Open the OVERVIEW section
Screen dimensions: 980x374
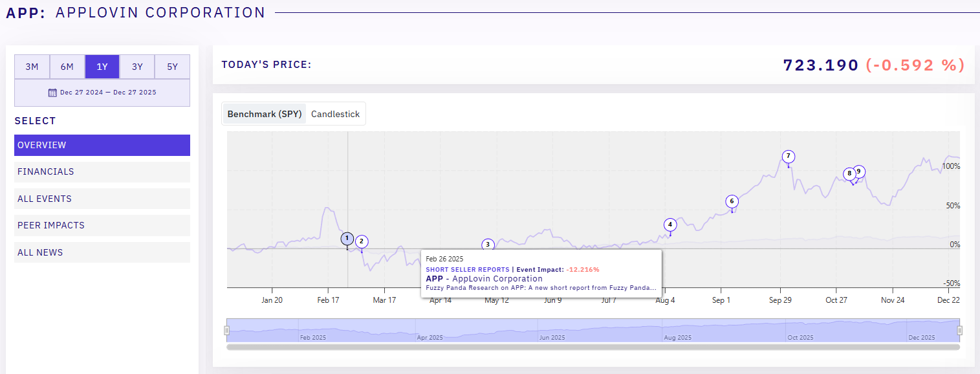click(102, 145)
